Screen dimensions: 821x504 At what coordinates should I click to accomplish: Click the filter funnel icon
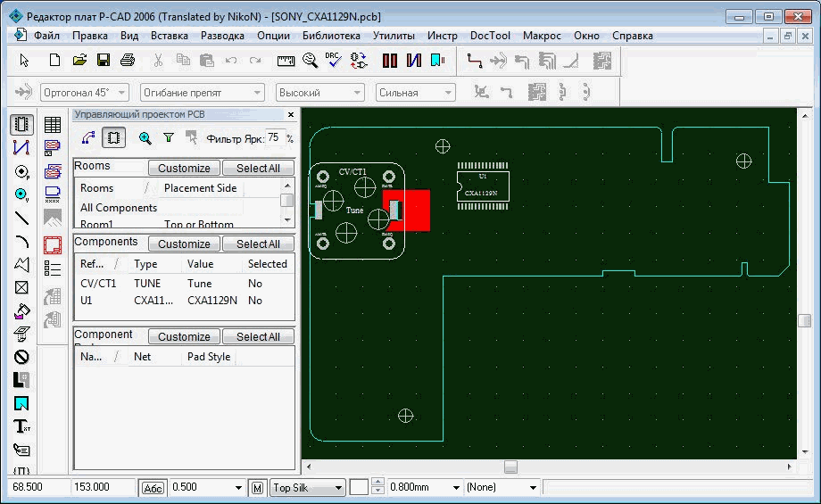[x=168, y=137]
